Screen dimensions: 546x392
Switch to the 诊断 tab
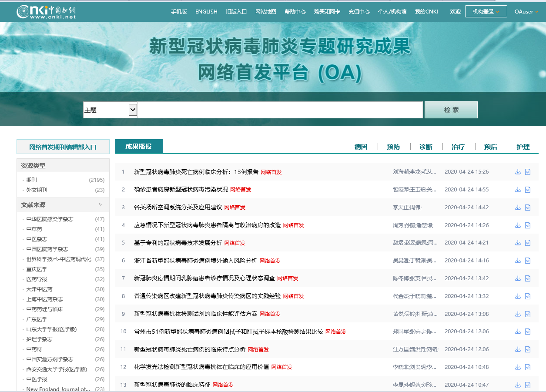coord(425,147)
